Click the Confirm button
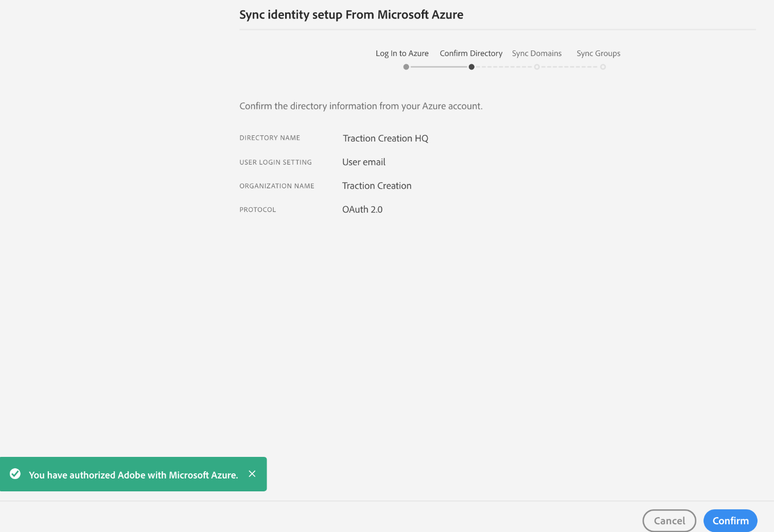Viewport: 774px width, 532px height. coord(730,520)
